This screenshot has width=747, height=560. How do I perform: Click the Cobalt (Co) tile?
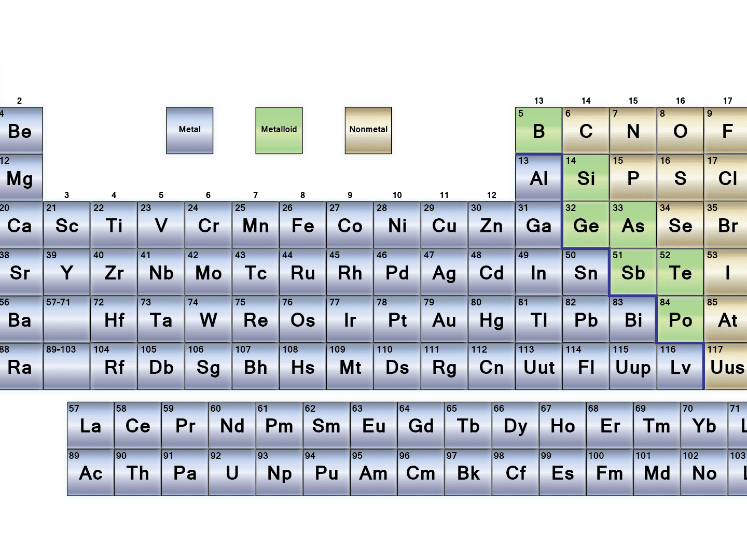(x=350, y=225)
